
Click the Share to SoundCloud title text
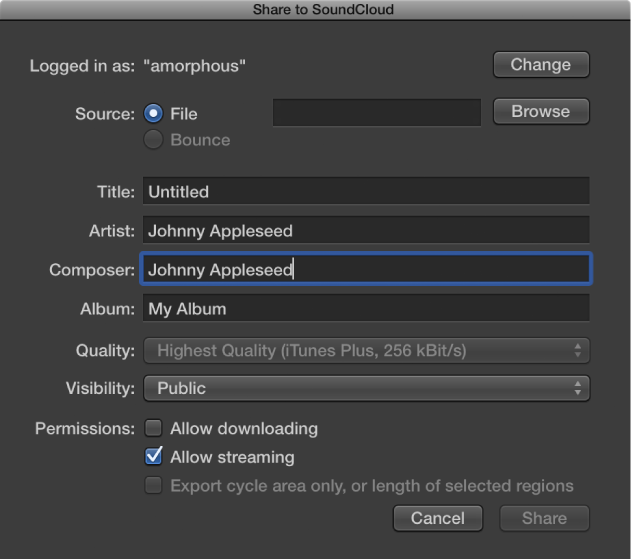coord(323,9)
